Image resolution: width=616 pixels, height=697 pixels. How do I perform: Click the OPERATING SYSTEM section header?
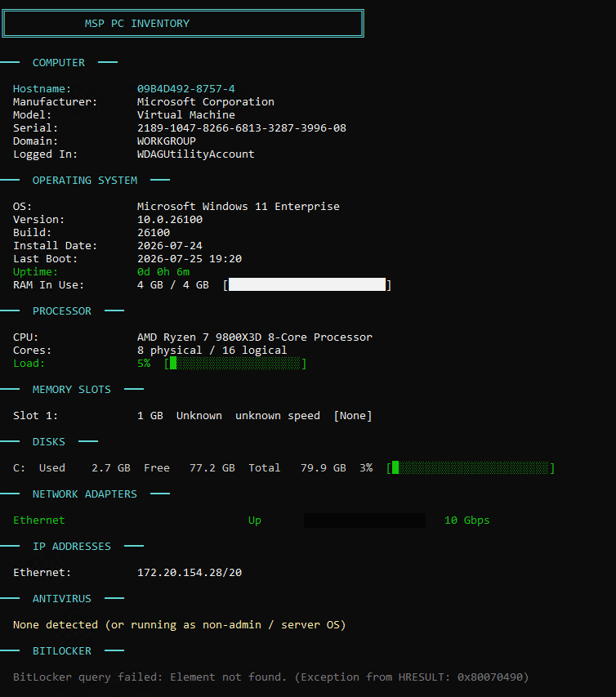(84, 181)
